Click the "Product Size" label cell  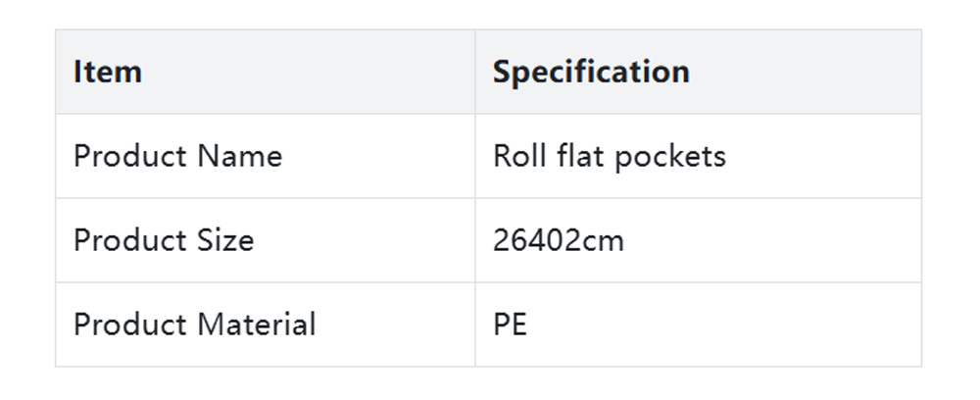tap(164, 241)
